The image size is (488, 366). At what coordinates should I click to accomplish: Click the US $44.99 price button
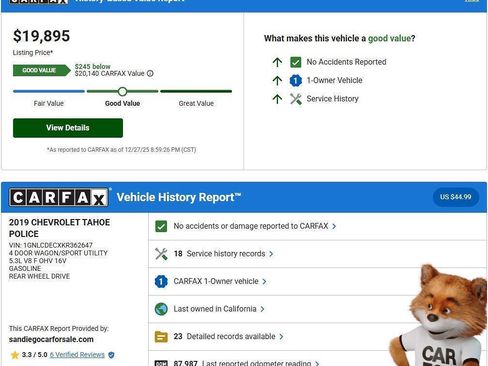456,197
